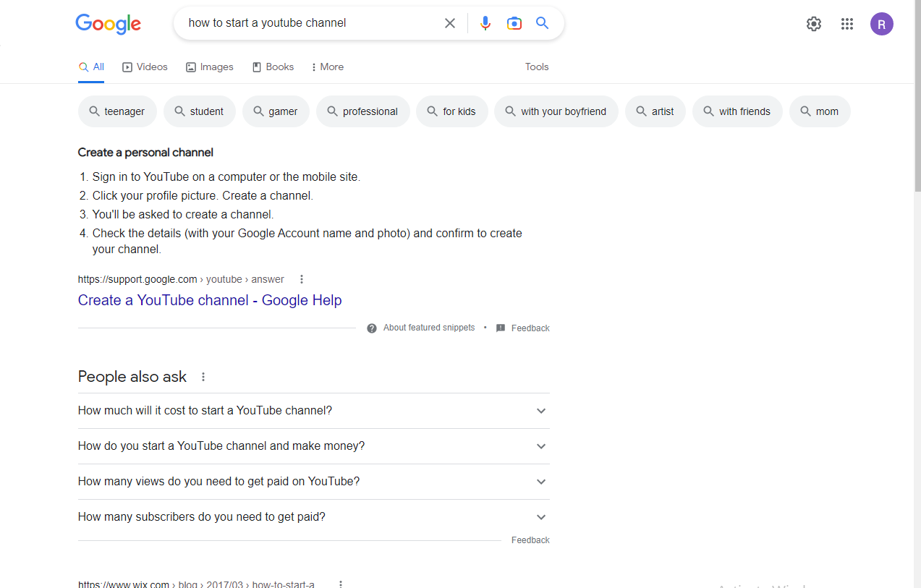Start voice search with the microphone icon
The width and height of the screenshot is (921, 588).
pyautogui.click(x=485, y=23)
